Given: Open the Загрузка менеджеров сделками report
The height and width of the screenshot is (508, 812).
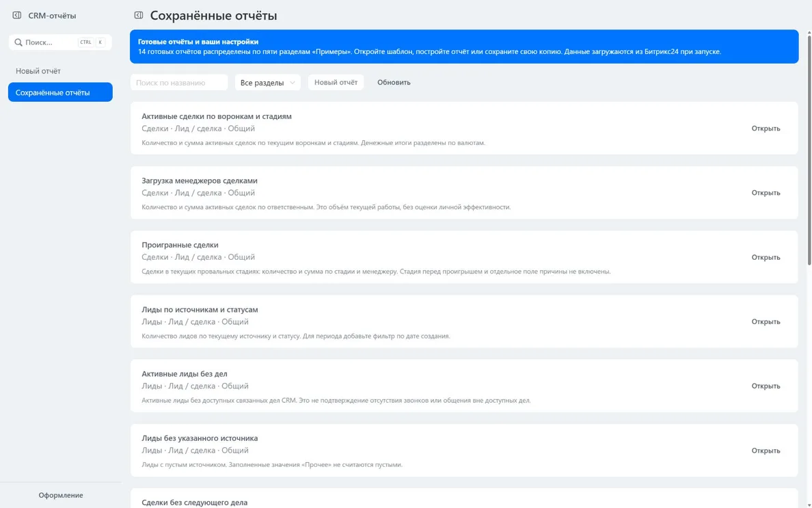Looking at the screenshot, I should pos(766,193).
